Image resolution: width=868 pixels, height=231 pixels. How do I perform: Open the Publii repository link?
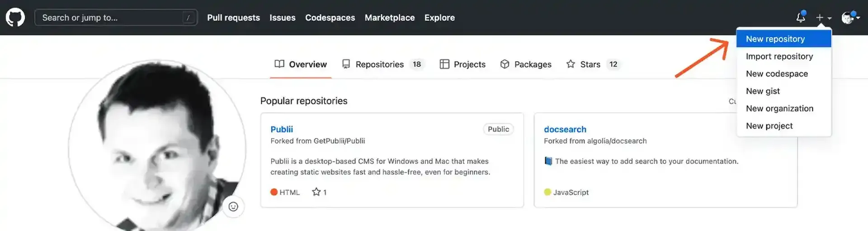pos(282,129)
